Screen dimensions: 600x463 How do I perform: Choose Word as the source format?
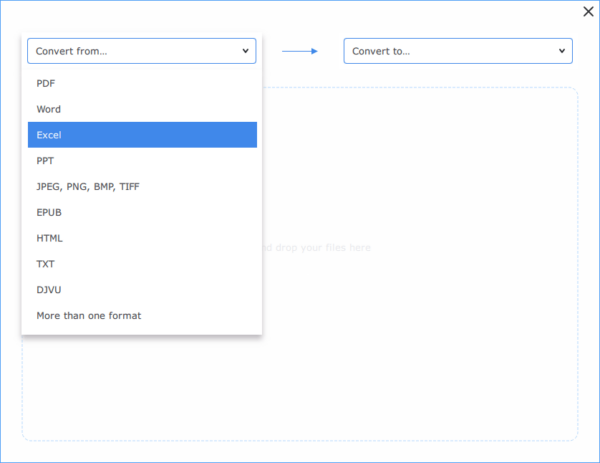point(142,109)
